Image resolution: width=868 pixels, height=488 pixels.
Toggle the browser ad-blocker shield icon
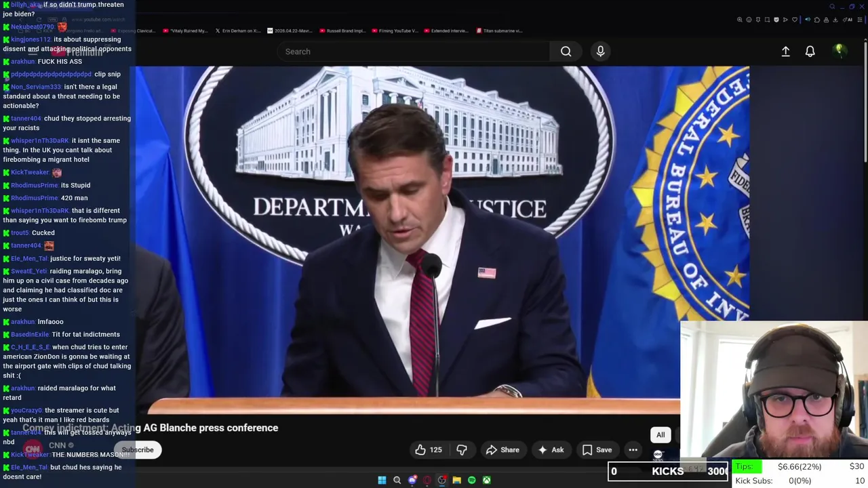coord(776,20)
